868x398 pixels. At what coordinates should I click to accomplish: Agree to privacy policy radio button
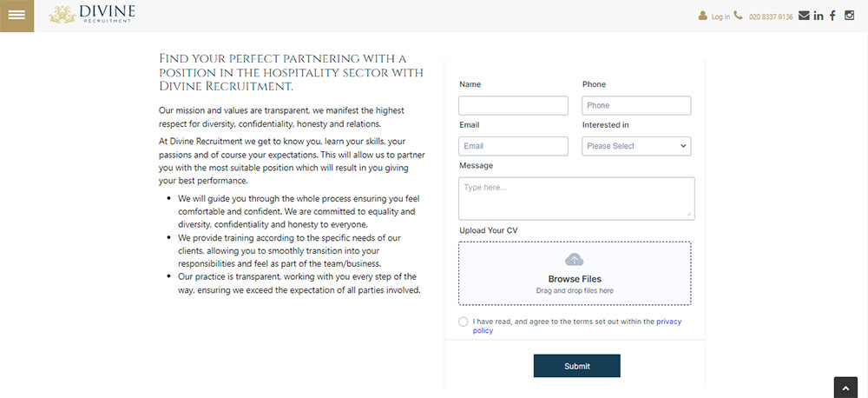click(464, 322)
